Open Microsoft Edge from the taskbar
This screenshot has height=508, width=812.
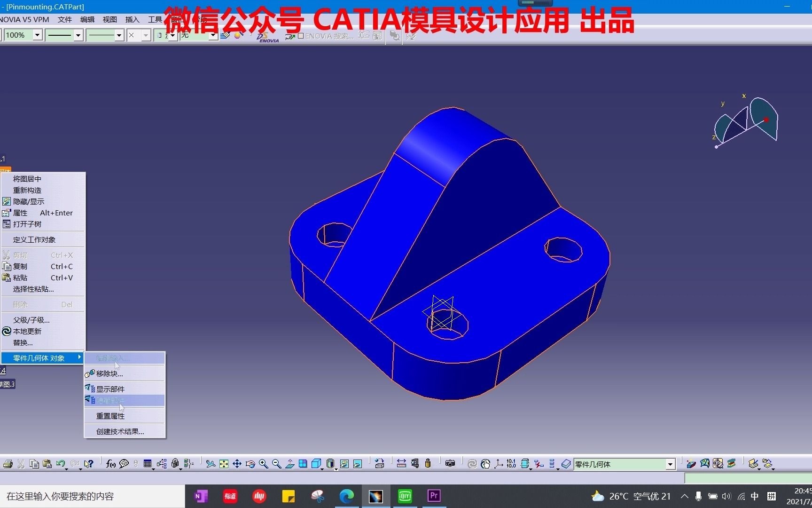pos(347,496)
